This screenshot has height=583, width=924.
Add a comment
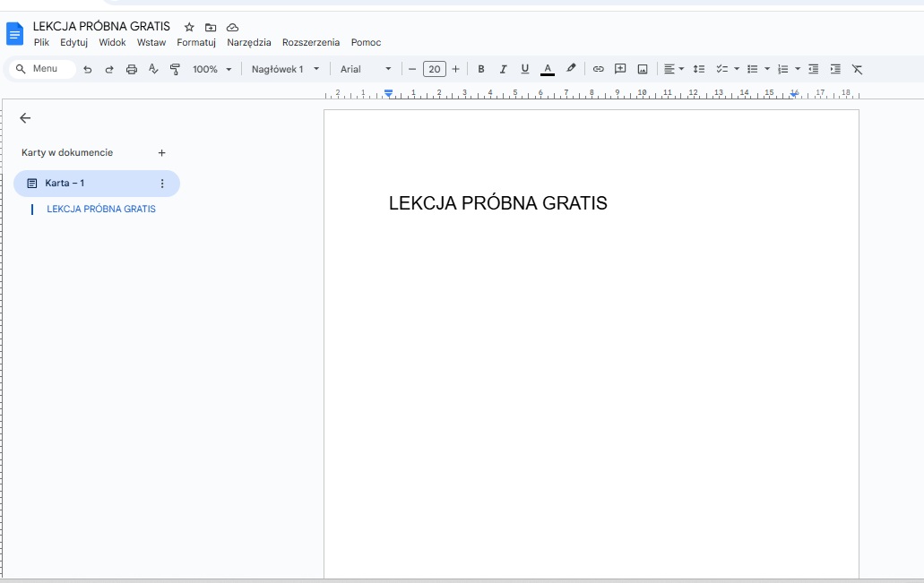pyautogui.click(x=620, y=69)
